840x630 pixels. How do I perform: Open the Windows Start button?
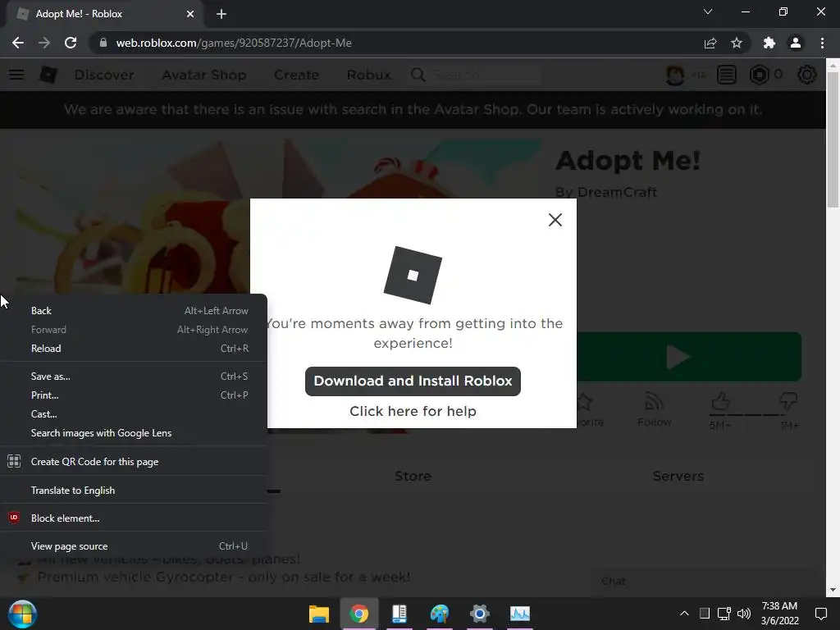pos(21,614)
